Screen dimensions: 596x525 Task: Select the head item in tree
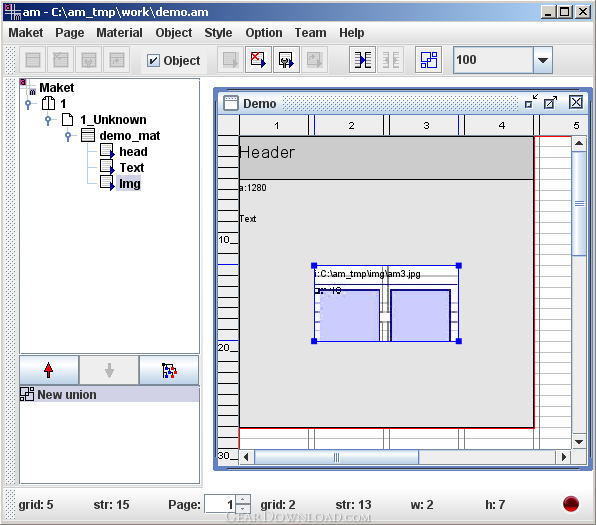tap(133, 152)
